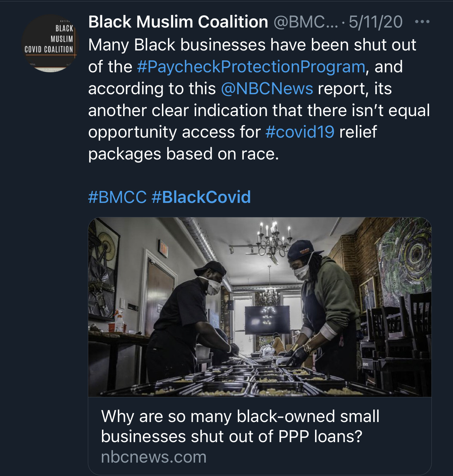The height and width of the screenshot is (476, 453).
Task: Open the #BMCC hashtag
Action: [x=117, y=197]
